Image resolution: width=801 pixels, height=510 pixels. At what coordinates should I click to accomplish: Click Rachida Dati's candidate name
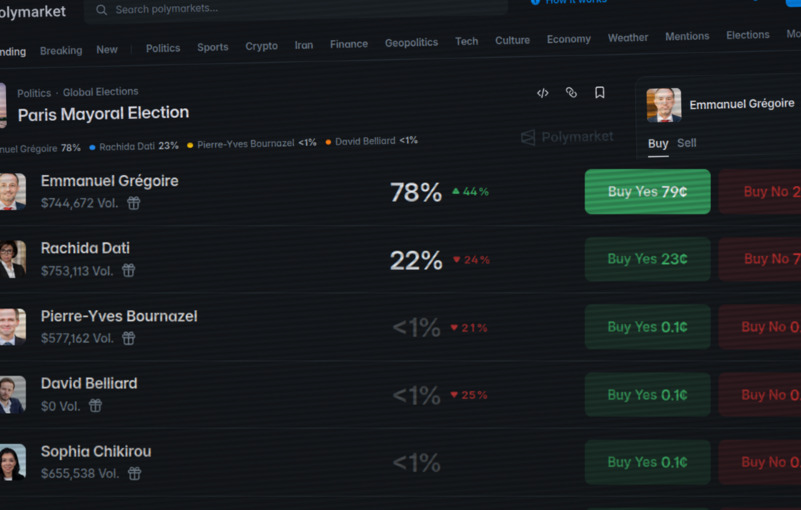[x=85, y=248]
